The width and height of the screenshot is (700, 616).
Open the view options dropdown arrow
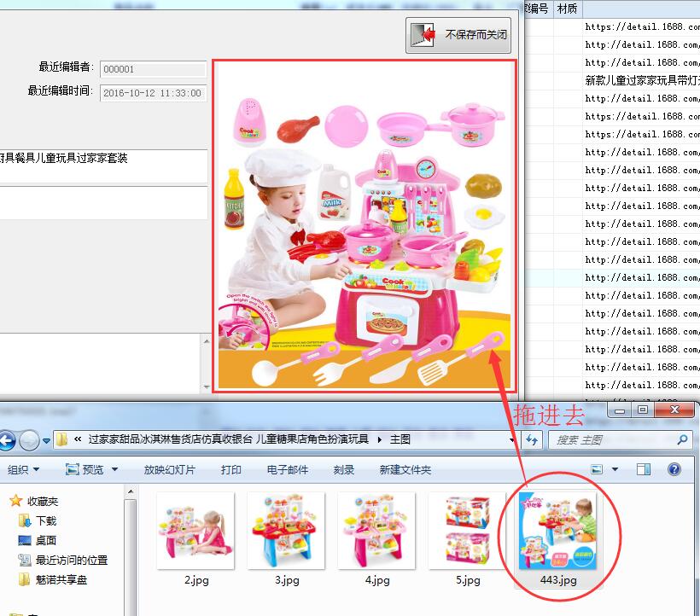point(615,469)
